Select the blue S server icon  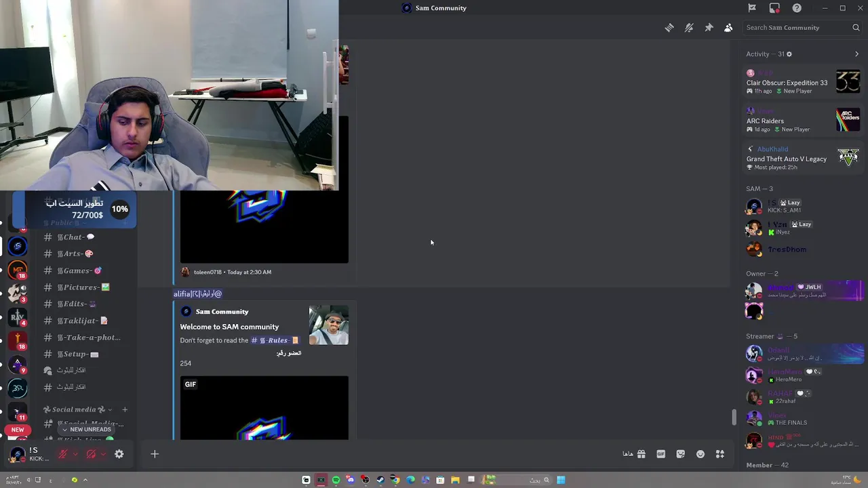tap(18, 246)
